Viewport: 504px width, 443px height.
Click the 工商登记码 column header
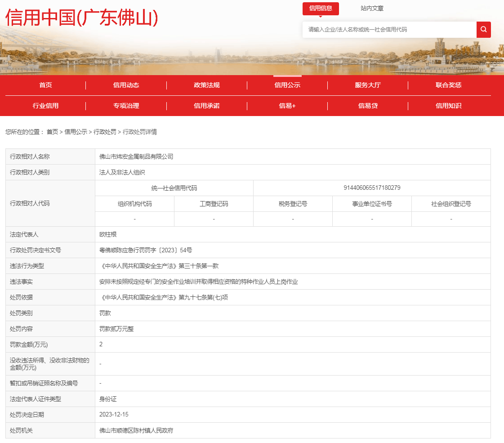pyautogui.click(x=214, y=204)
